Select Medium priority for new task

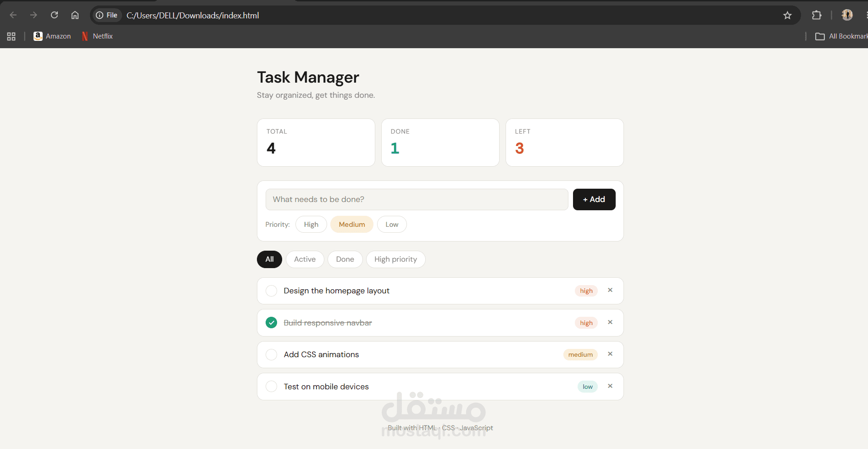[x=352, y=224]
